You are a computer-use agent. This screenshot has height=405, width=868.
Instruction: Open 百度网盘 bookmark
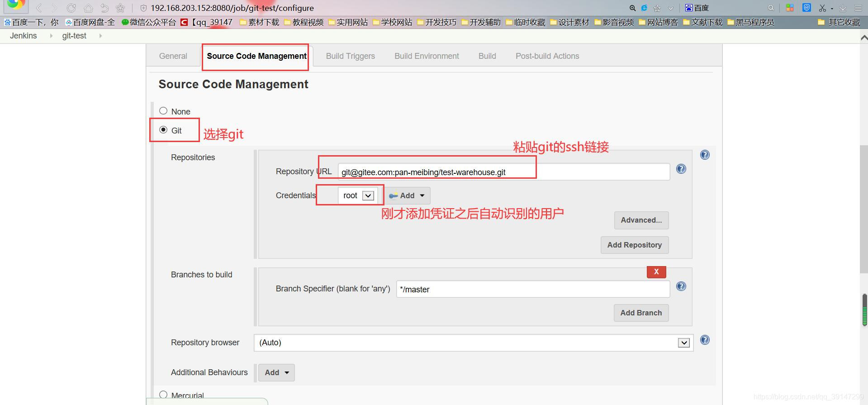pos(90,22)
